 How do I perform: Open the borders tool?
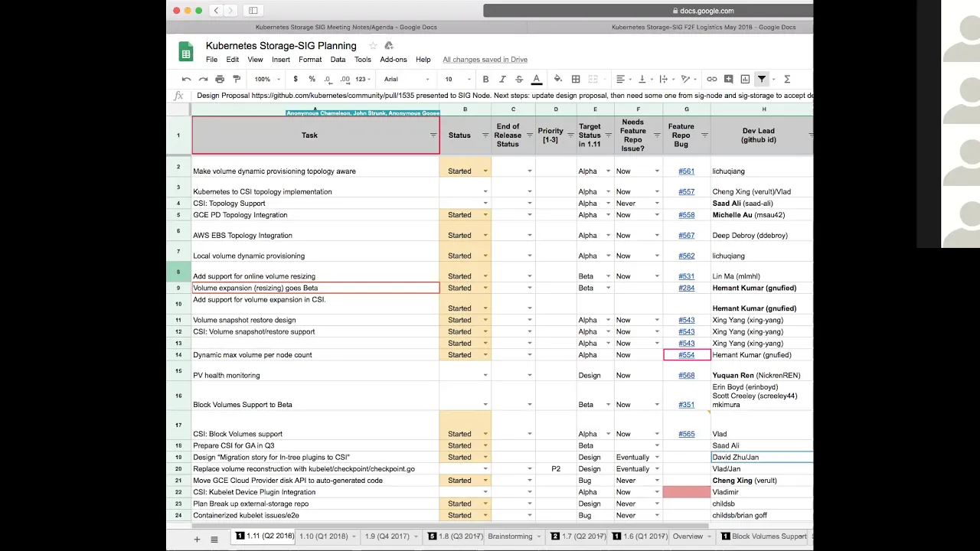click(576, 79)
